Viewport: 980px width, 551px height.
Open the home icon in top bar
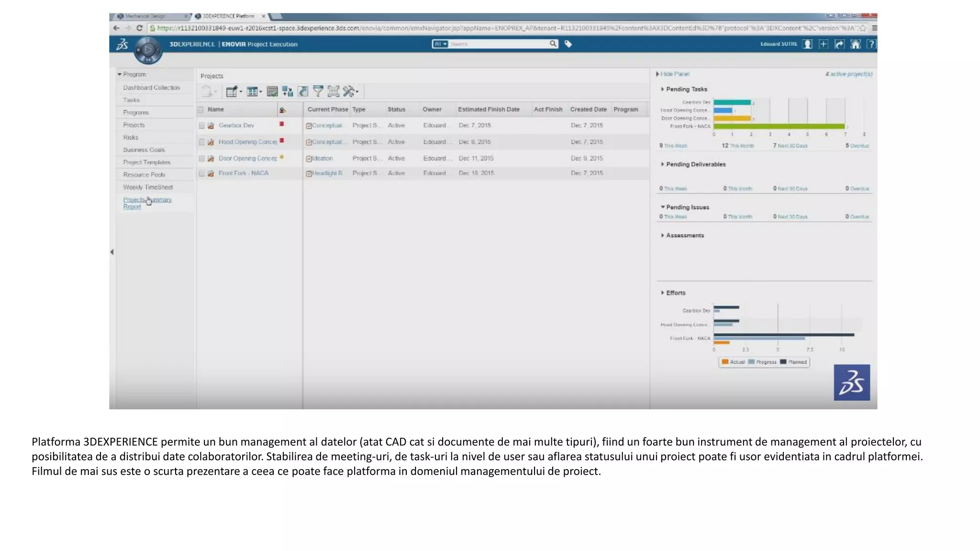[856, 44]
